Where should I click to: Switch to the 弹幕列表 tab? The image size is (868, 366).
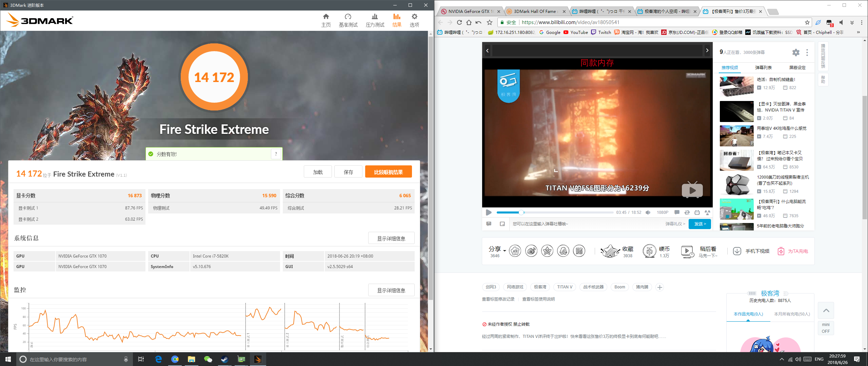763,68
